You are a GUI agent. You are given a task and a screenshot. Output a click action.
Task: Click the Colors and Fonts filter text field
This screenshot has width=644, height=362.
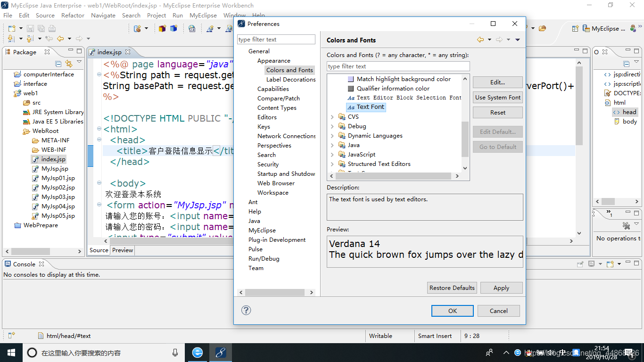(398, 66)
